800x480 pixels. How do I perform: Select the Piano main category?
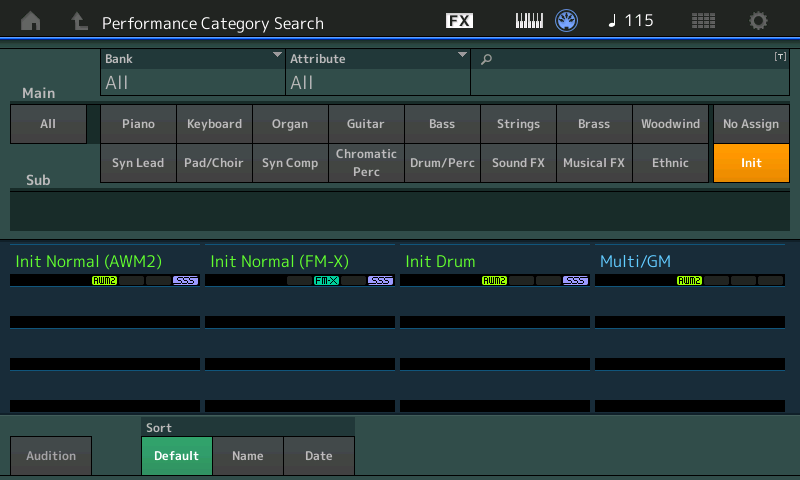[x=138, y=124]
